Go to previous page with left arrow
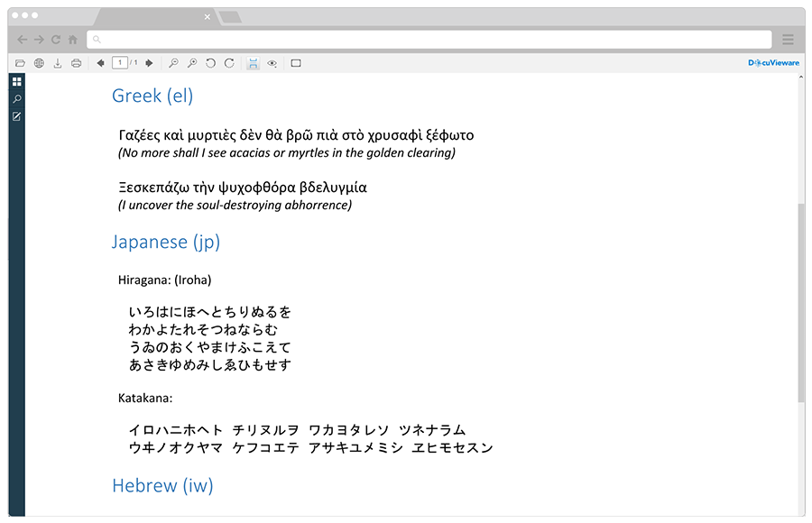The image size is (812, 523). tap(100, 63)
